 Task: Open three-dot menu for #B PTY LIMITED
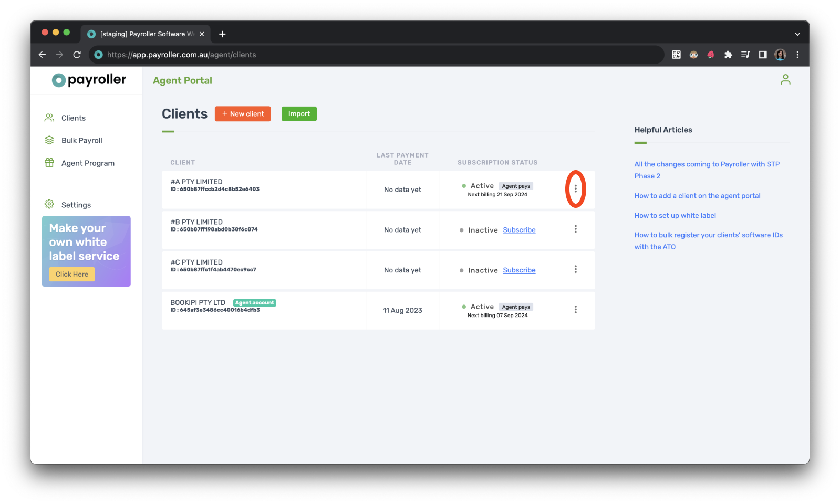click(575, 229)
